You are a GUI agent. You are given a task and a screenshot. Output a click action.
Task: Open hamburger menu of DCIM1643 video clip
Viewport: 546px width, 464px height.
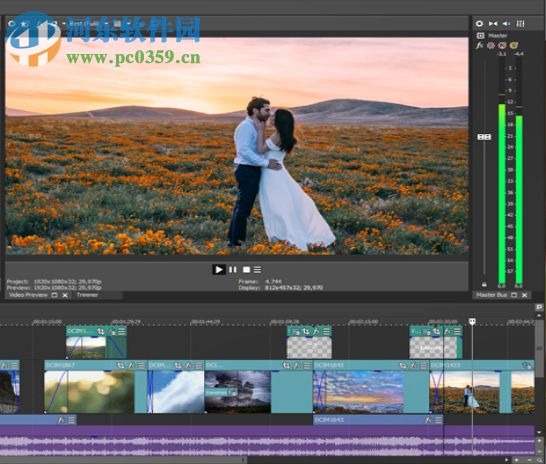coord(423,365)
